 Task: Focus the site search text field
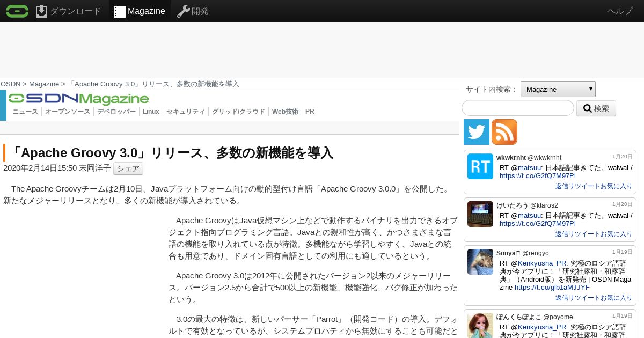point(518,108)
